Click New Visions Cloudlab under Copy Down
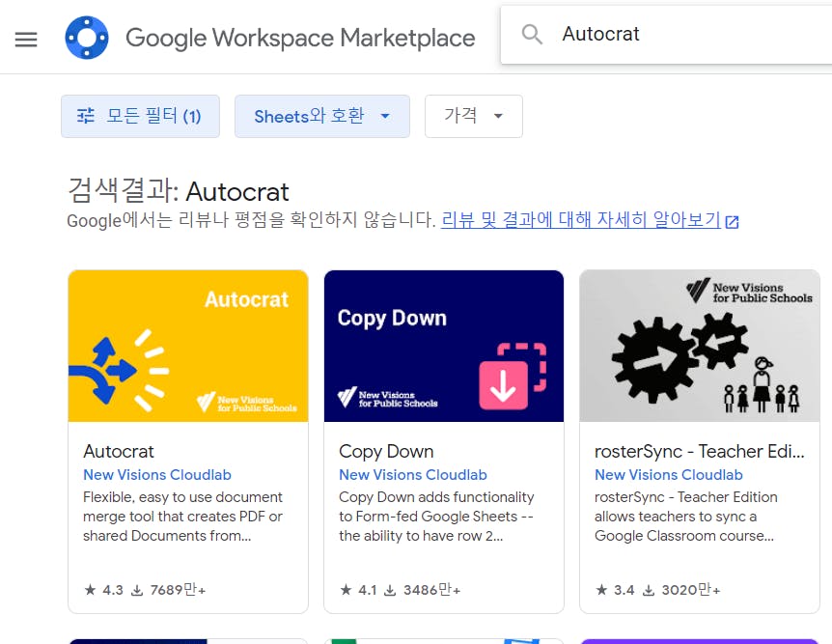The width and height of the screenshot is (832, 644). [413, 475]
